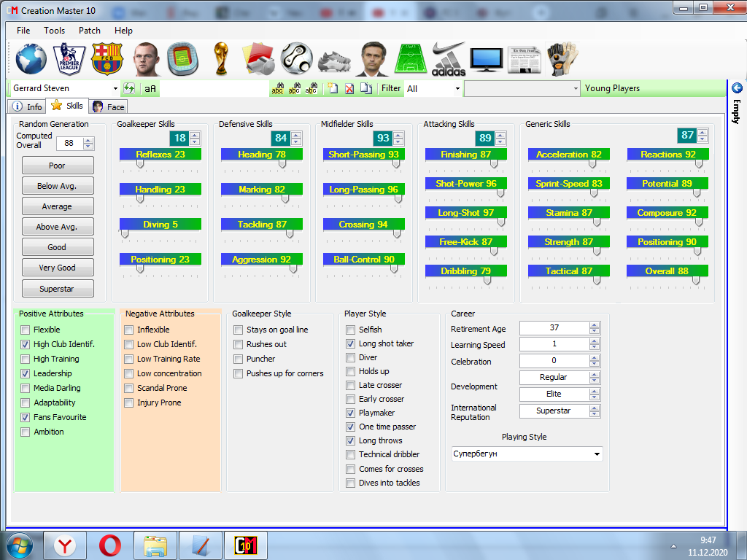Open the Teams editor via Barcelona crest icon
Image resolution: width=747 pixels, height=560 pixels.
tap(107, 59)
